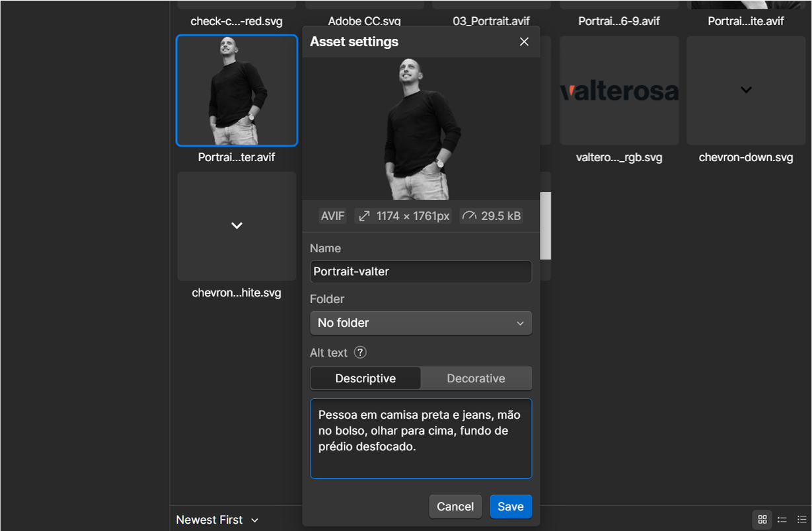This screenshot has width=812, height=531.
Task: Switch to grid view in assets panel
Action: [762, 520]
